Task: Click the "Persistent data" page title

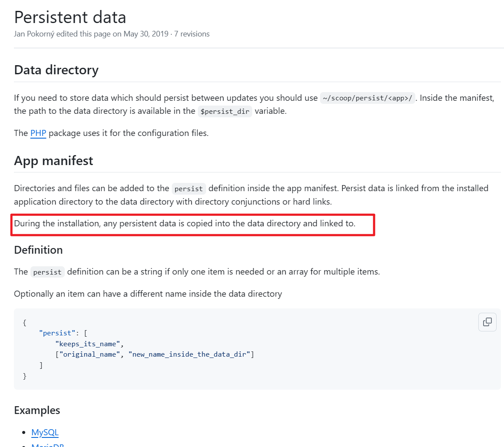Action: [70, 17]
